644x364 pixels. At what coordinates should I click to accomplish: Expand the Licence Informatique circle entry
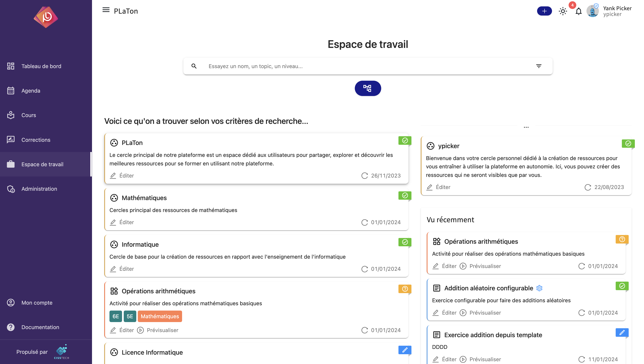point(152,352)
